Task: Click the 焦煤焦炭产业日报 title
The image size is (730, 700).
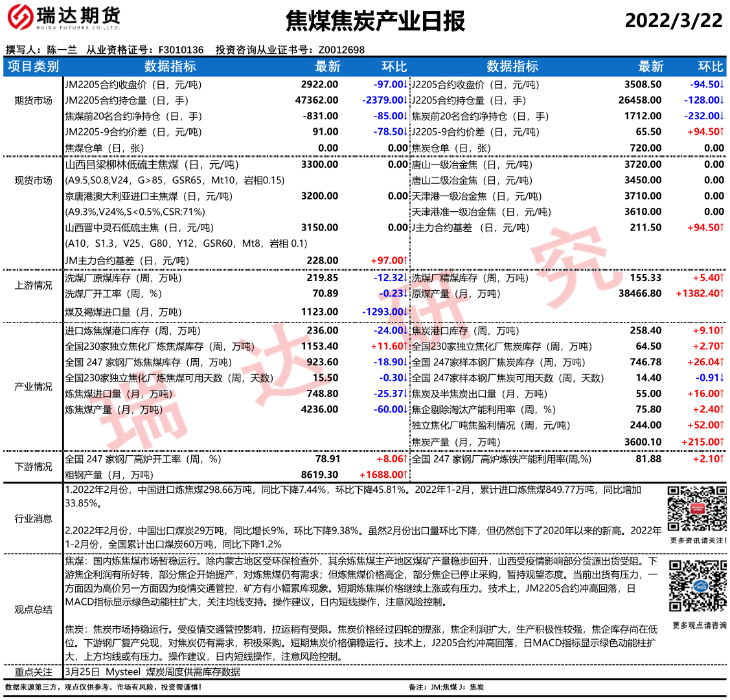Action: click(x=375, y=21)
